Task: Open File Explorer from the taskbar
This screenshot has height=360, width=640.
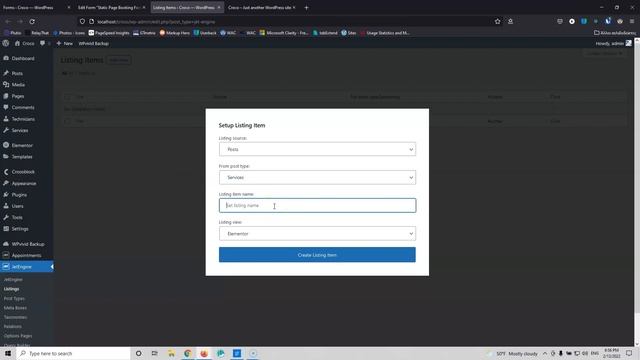Action: pos(171,353)
